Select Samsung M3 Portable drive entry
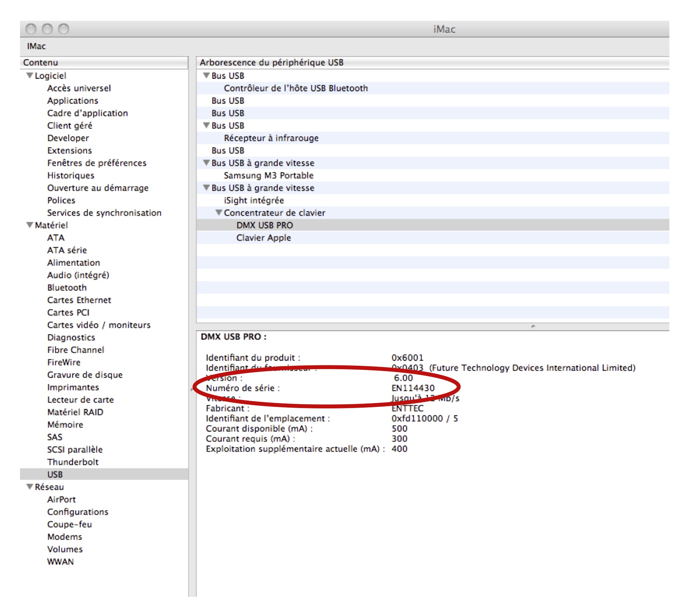 (268, 175)
